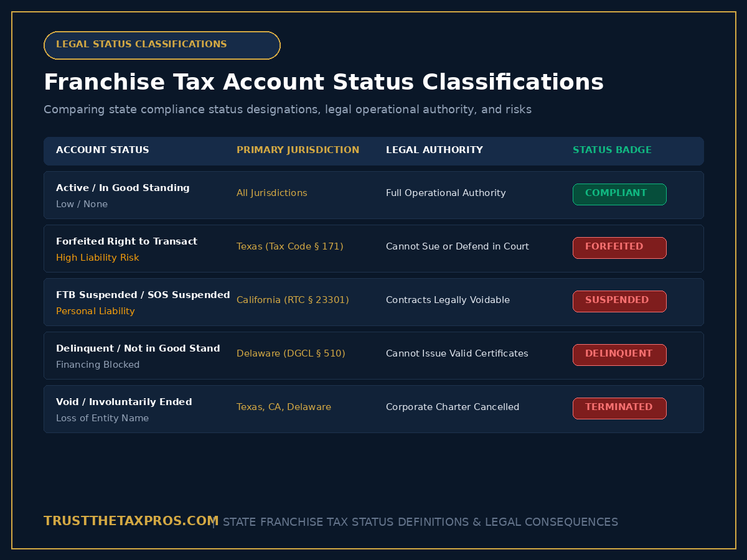
Task: Click the All Jurisdictions cell
Action: point(272,193)
